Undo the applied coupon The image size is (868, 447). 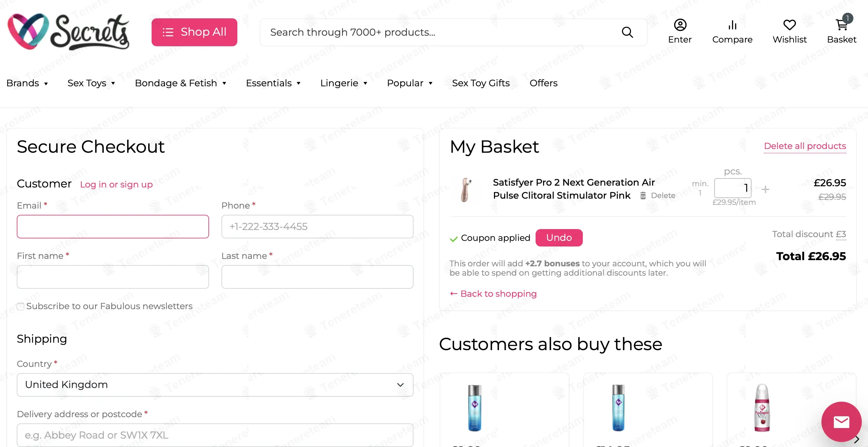click(x=559, y=238)
